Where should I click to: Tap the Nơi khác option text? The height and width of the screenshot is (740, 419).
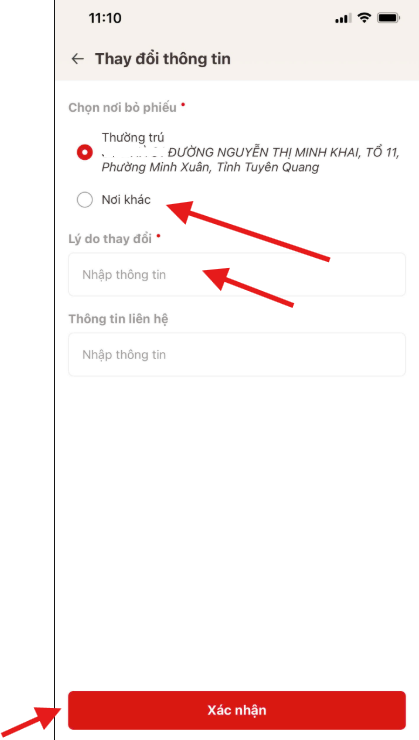pos(126,200)
